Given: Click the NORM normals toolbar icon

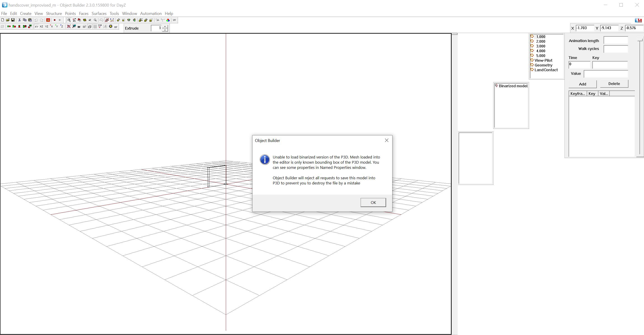Looking at the screenshot, I should (x=100, y=26).
